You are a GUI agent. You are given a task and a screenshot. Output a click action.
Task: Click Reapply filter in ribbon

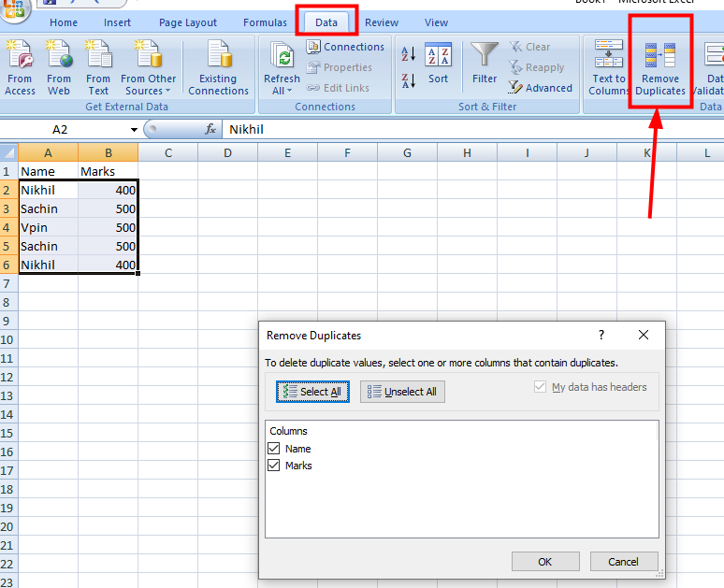click(x=537, y=67)
